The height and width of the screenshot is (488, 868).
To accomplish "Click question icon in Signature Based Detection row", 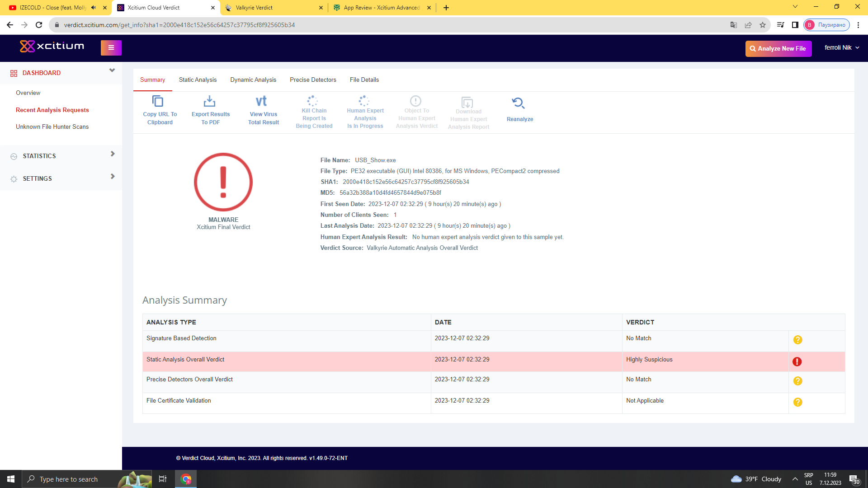I will pos(797,340).
